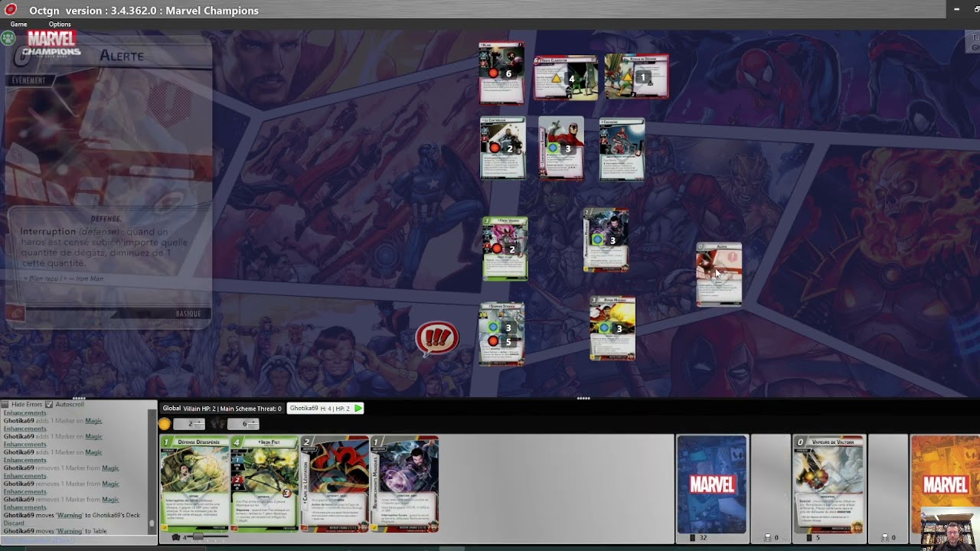Select the Crossfire card on the table

pyautogui.click(x=622, y=149)
